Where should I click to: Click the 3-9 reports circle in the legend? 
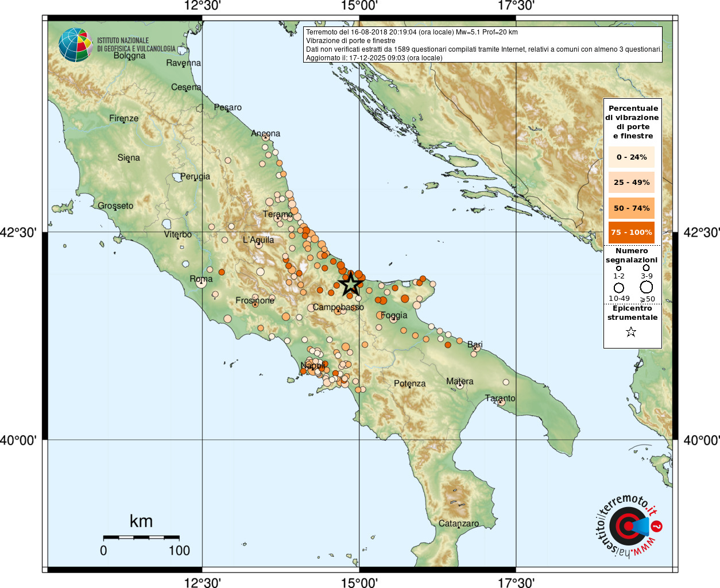(x=646, y=268)
